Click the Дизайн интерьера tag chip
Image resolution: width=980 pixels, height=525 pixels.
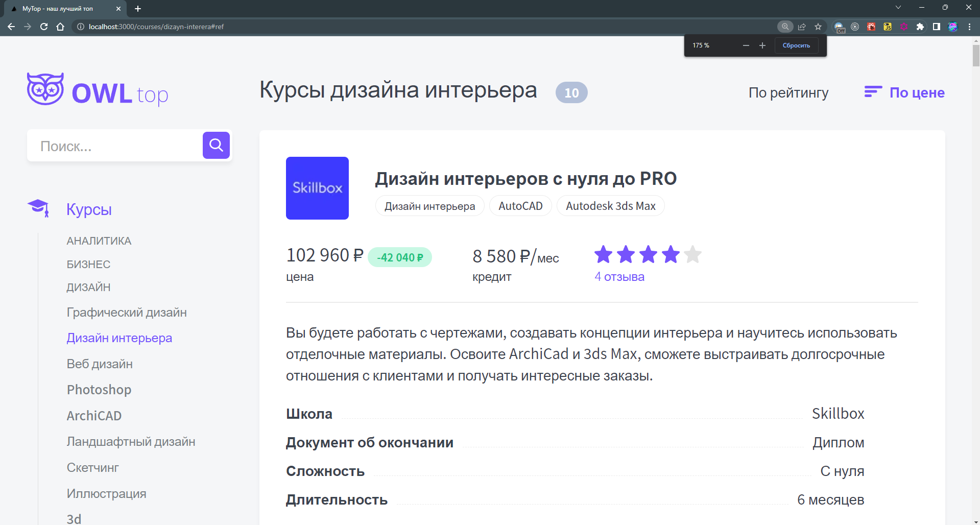(429, 206)
